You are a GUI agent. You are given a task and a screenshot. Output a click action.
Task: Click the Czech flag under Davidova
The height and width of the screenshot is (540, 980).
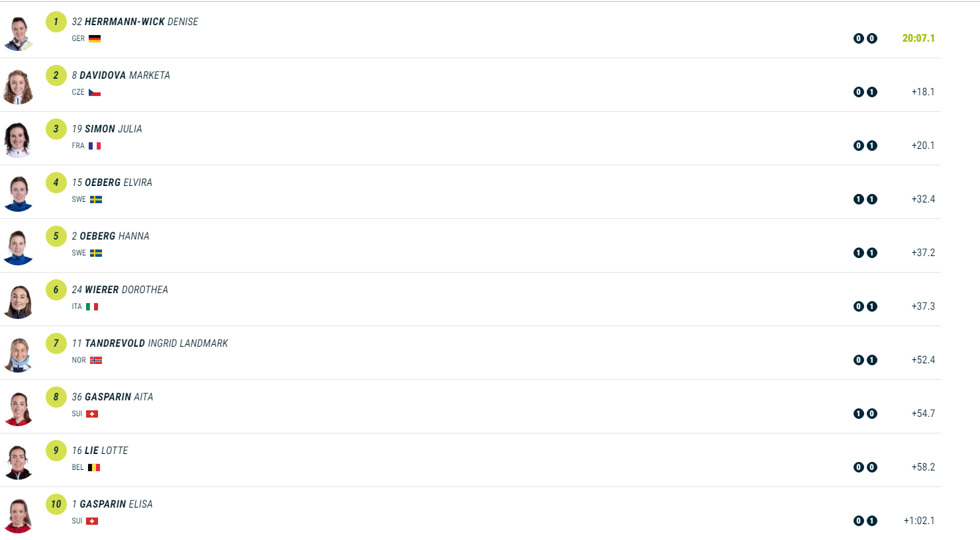click(x=95, y=92)
